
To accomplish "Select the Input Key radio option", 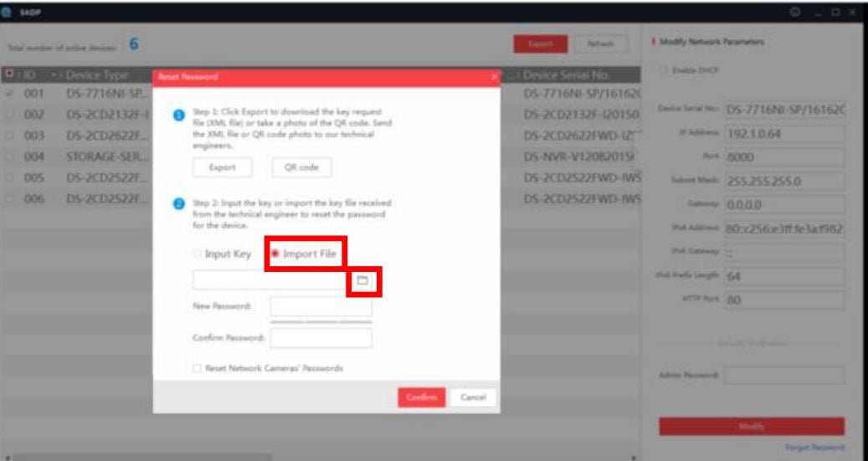I will tap(198, 254).
